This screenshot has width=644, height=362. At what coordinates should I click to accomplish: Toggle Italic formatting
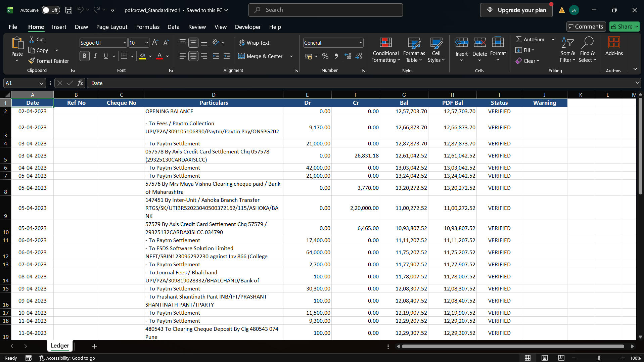click(x=95, y=56)
